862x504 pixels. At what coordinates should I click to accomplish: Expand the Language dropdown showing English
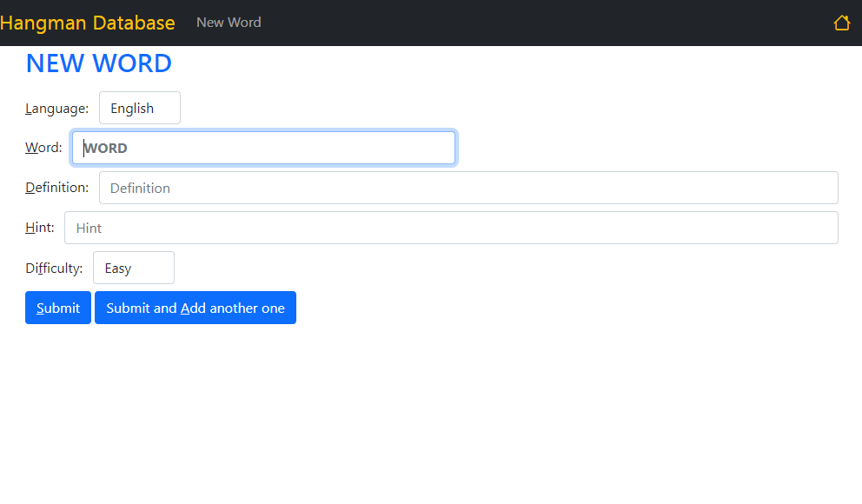coord(140,108)
